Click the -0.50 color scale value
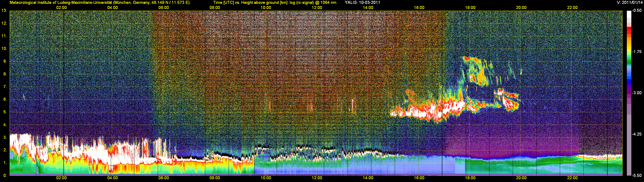 [637, 10]
